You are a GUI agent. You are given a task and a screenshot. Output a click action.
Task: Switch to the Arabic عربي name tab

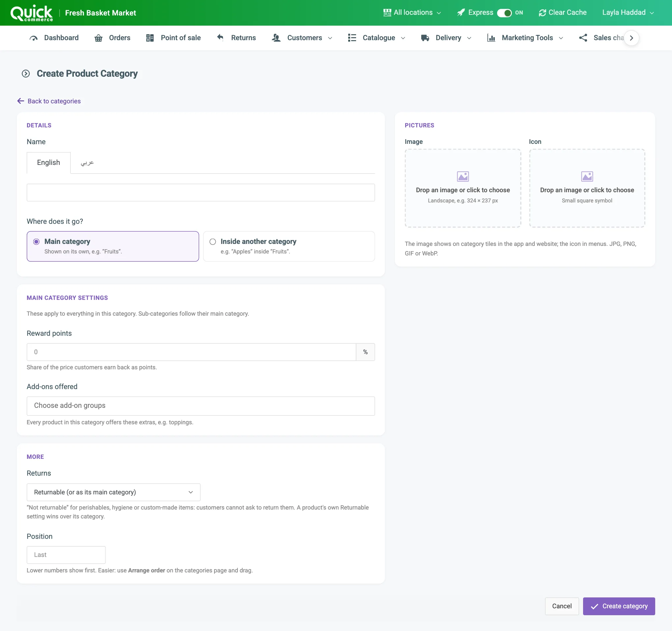(87, 163)
